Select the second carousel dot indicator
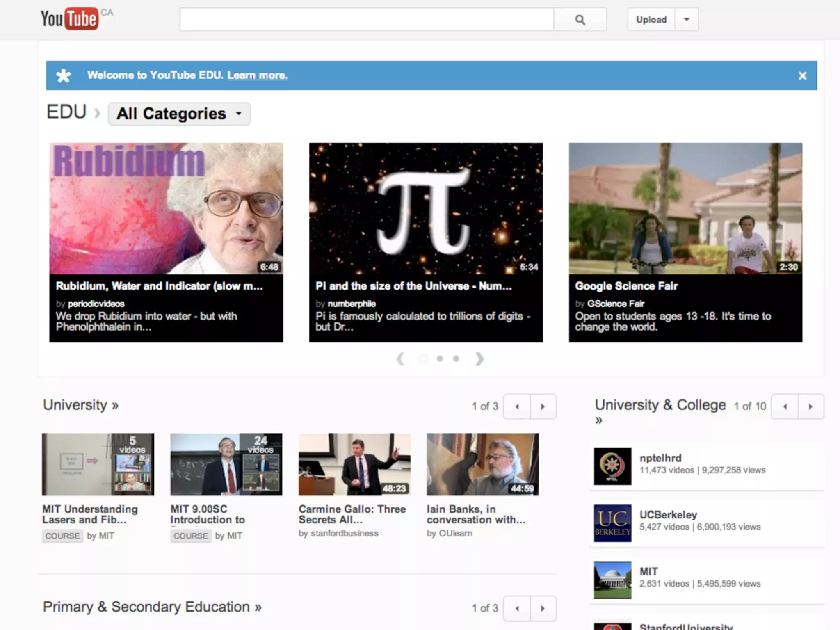Viewport: 840px width, 630px height. (440, 359)
